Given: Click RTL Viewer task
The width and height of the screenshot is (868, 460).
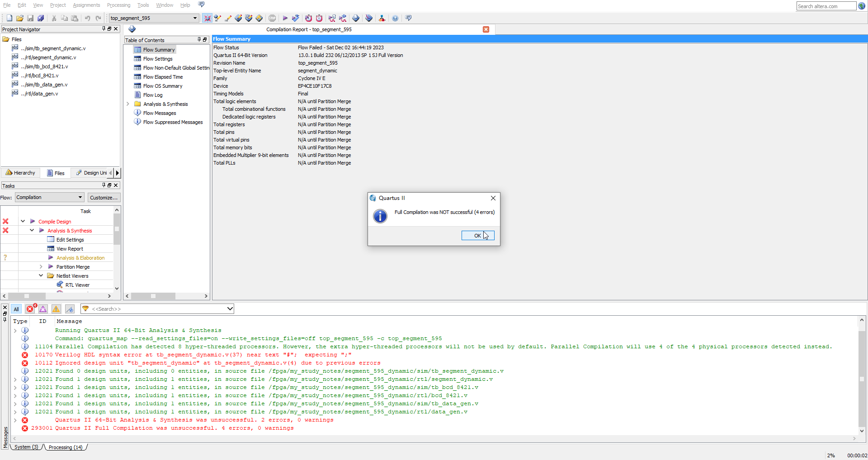Looking at the screenshot, I should click(x=77, y=285).
